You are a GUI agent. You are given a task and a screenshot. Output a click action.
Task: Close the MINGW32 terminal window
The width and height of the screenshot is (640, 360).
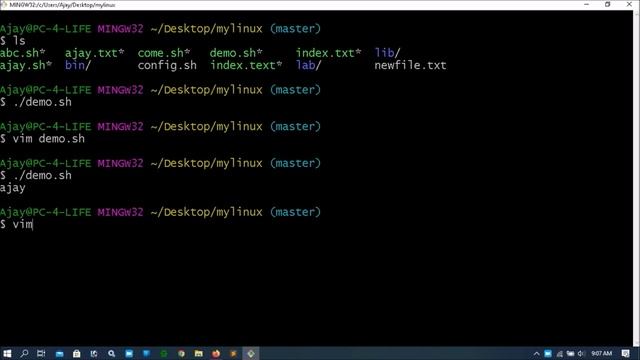point(629,4)
